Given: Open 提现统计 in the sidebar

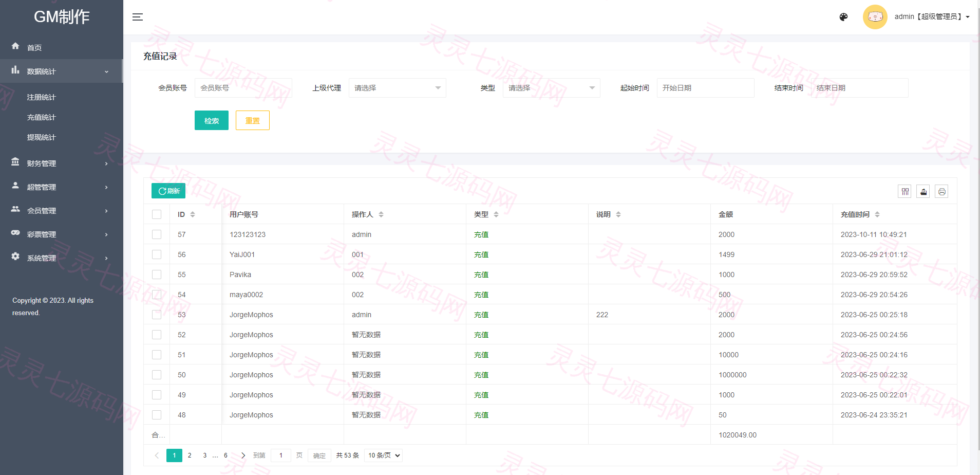Looking at the screenshot, I should (x=42, y=137).
